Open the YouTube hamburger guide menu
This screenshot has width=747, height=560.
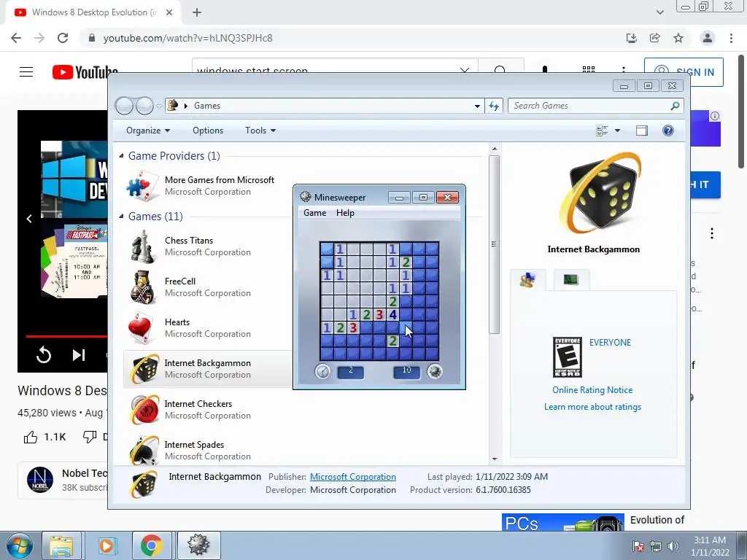[26, 72]
